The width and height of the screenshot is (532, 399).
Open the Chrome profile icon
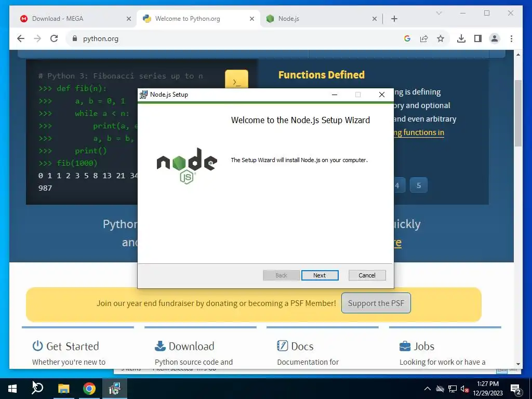click(495, 38)
